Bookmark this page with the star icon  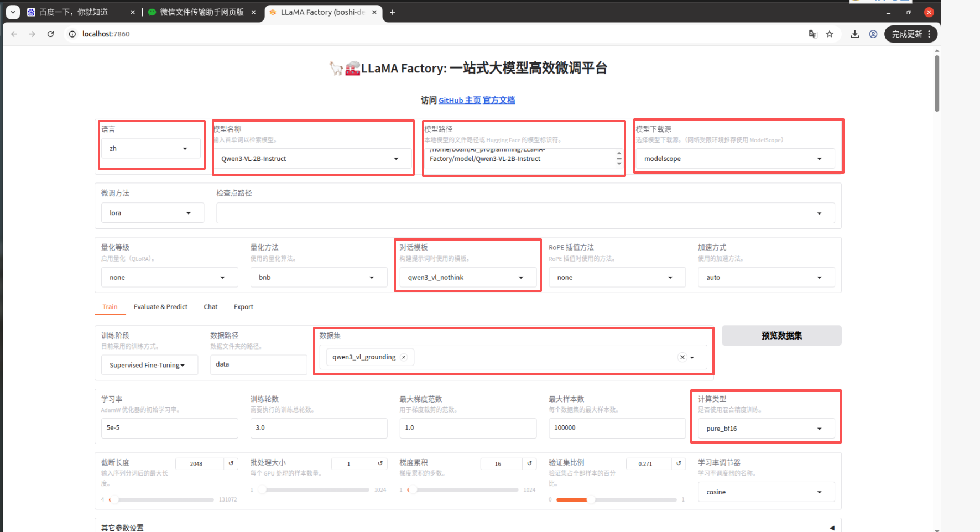[830, 34]
